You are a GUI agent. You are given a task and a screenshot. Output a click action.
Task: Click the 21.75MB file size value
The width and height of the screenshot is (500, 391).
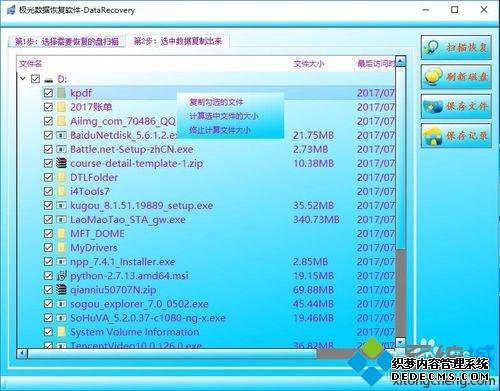point(313,135)
